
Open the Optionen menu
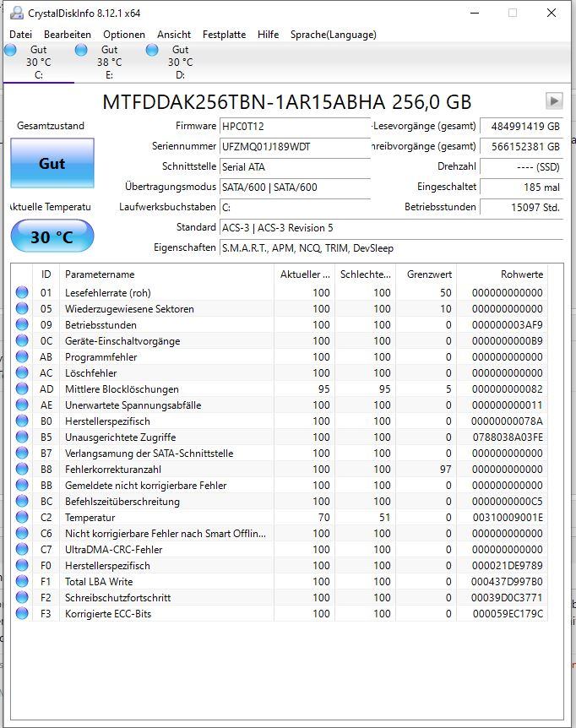tap(124, 35)
